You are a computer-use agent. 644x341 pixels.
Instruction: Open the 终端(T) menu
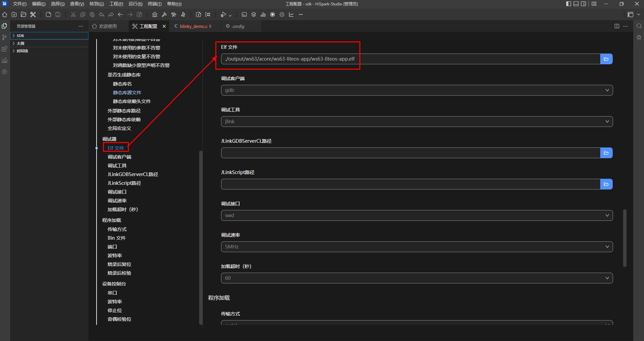[154, 4]
